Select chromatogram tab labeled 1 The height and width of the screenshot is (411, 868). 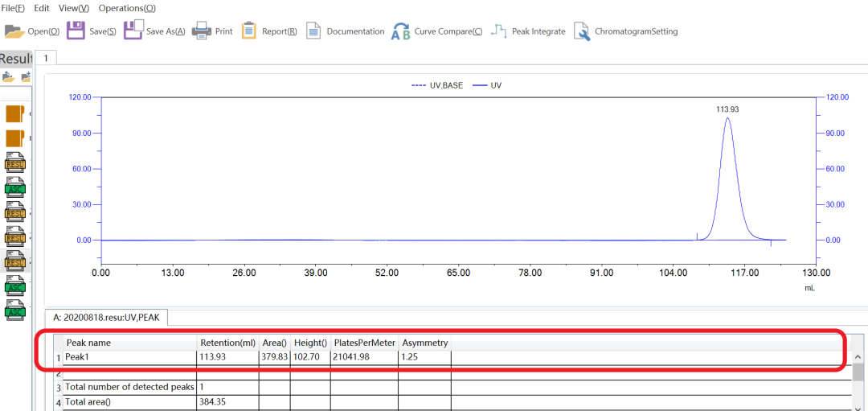[x=46, y=58]
